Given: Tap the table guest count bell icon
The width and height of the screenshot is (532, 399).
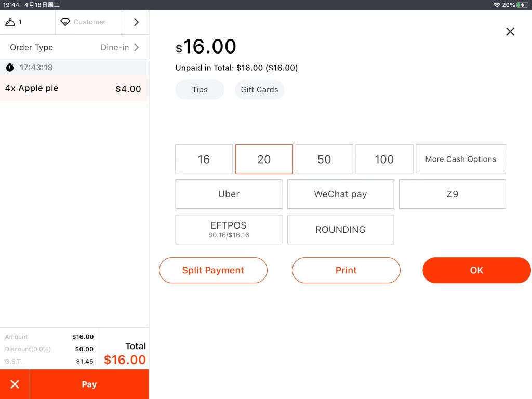Looking at the screenshot, I should 10,22.
